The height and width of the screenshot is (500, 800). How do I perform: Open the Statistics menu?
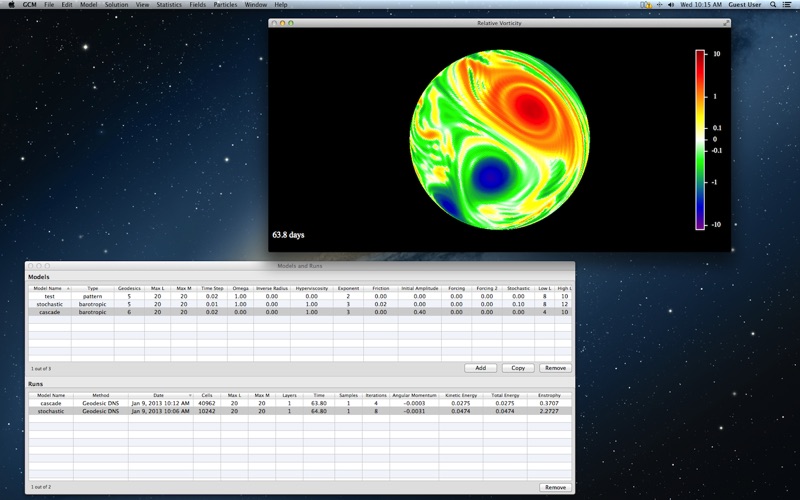pos(169,5)
